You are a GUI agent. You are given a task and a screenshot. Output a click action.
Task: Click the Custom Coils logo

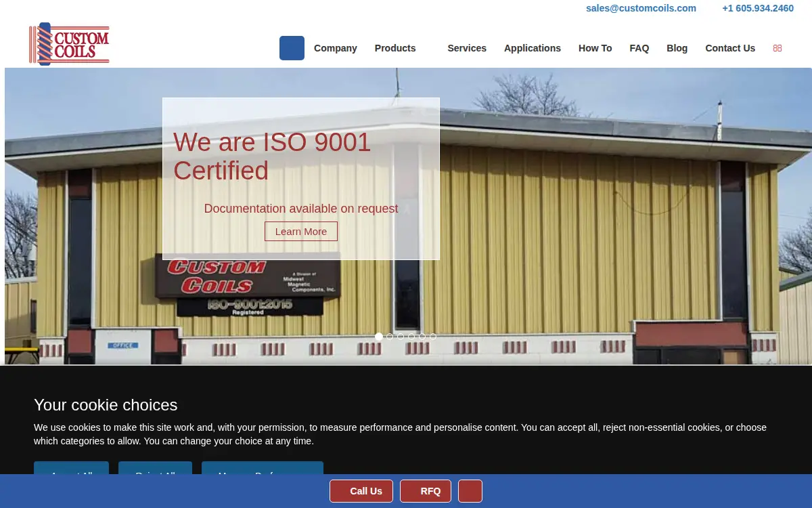(x=69, y=44)
